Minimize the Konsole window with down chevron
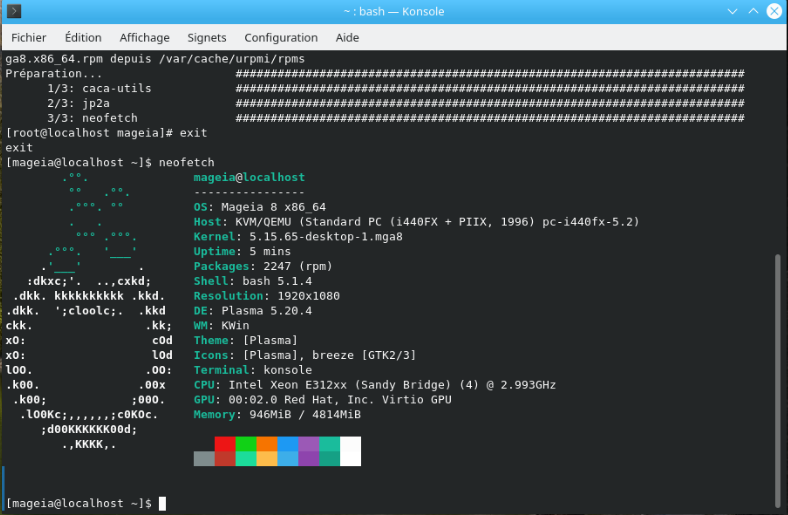This screenshot has height=515, width=788. [x=732, y=11]
